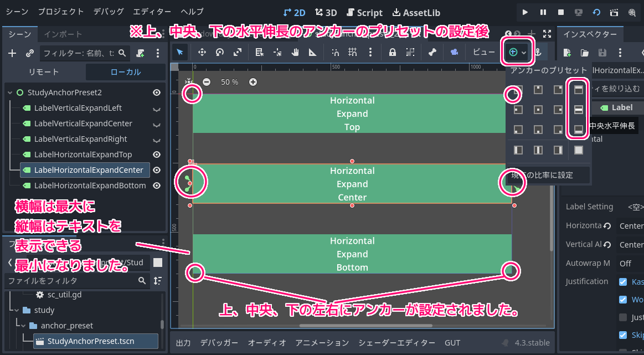Zoom in on the canvas with the plus button
Viewport: 644px width, 355px height.
[253, 82]
